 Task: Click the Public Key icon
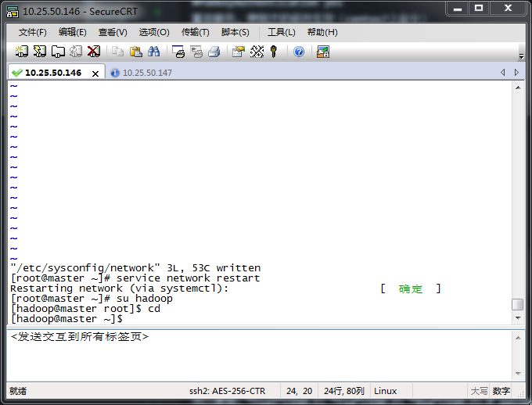pyautogui.click(x=274, y=52)
